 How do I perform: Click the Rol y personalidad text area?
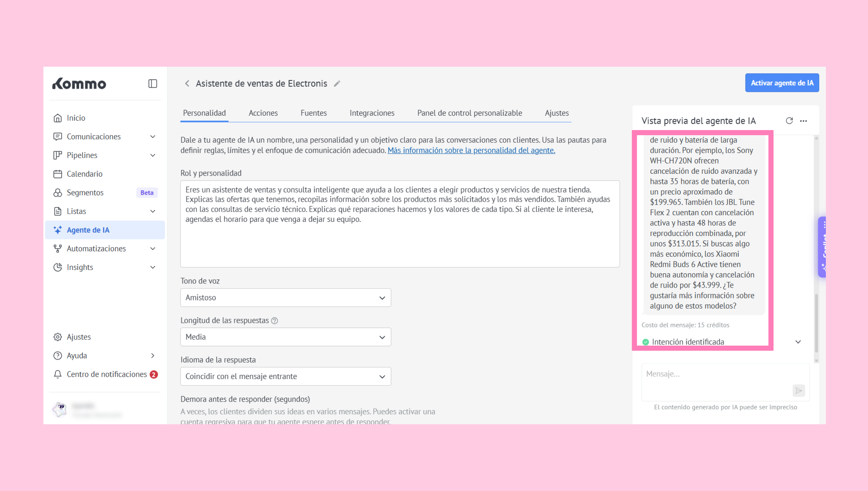point(400,224)
